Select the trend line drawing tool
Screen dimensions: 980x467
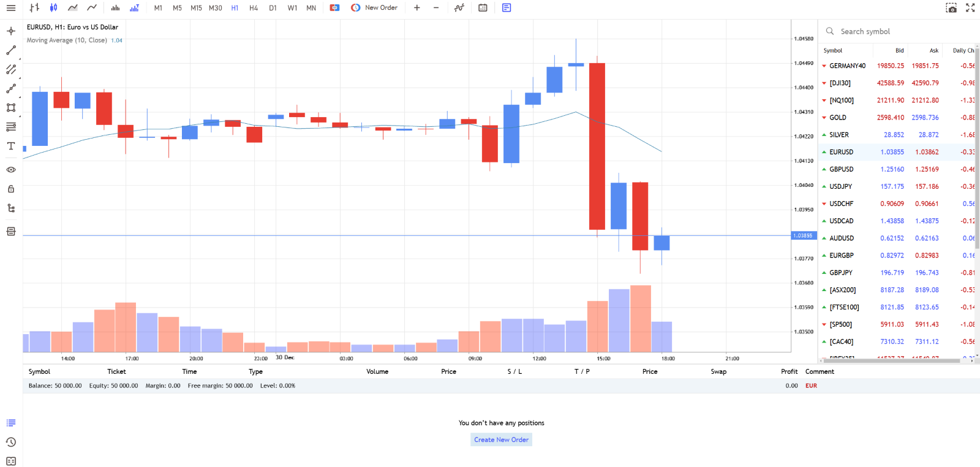11,50
